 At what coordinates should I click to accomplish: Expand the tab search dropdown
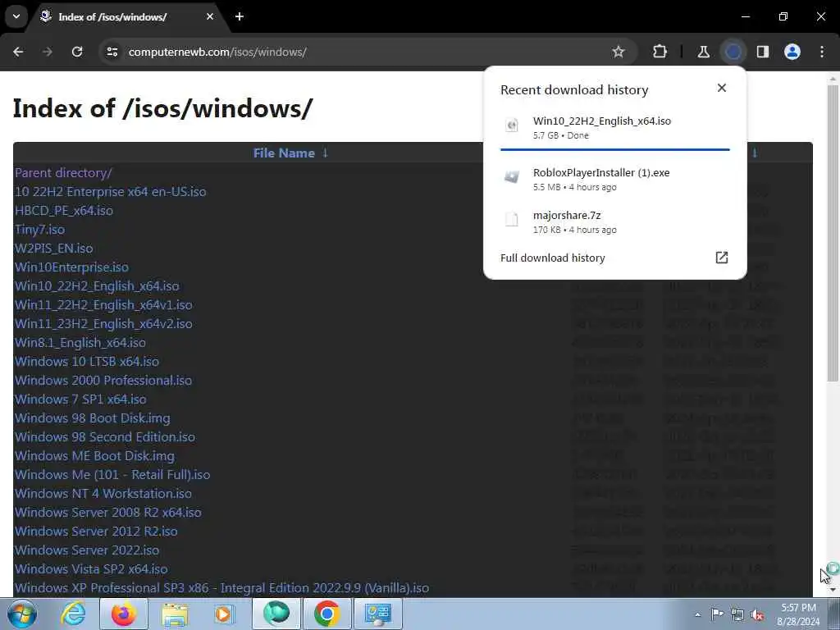click(x=16, y=16)
